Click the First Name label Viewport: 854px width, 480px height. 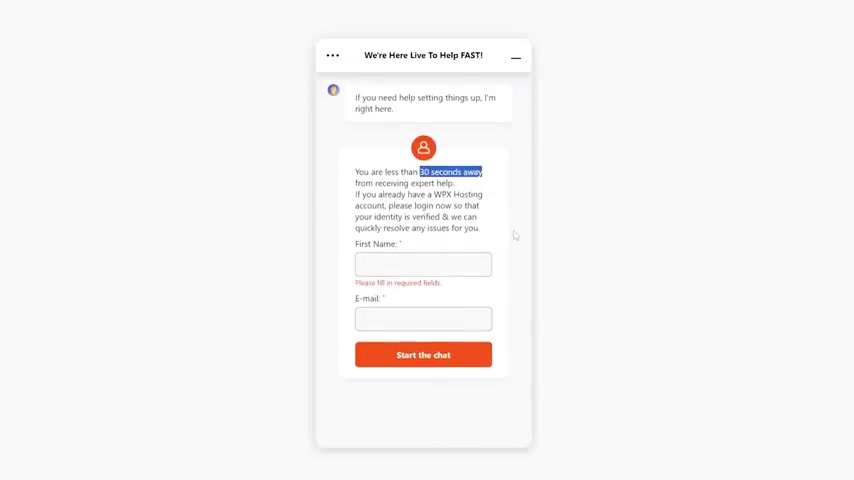click(378, 244)
